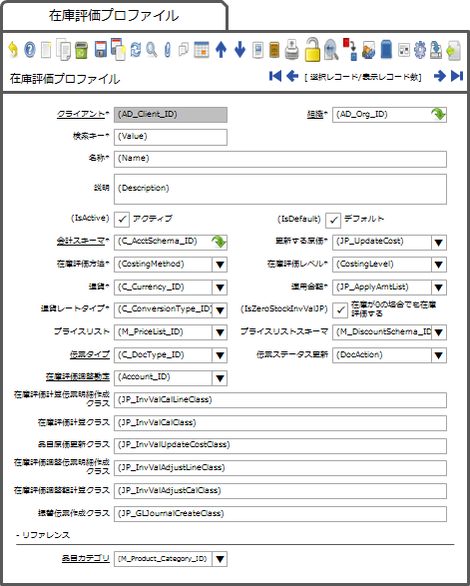Open Report using the document icon
This screenshot has height=586, width=470.
tap(258, 50)
